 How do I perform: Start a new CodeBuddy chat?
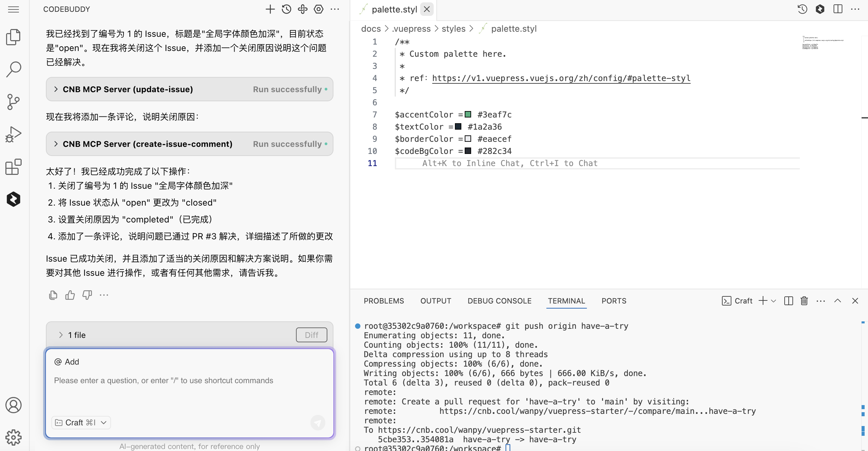pos(270,9)
